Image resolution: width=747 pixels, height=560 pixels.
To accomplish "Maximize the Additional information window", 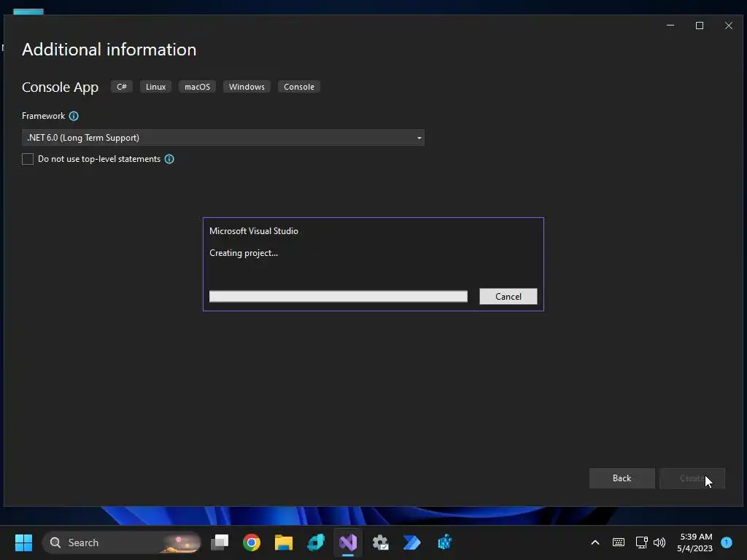I will point(700,26).
